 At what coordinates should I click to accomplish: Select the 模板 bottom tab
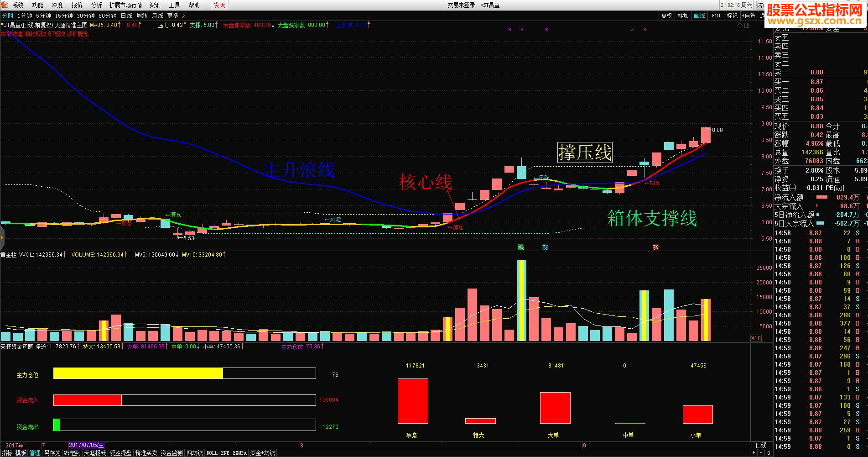pos(21,453)
